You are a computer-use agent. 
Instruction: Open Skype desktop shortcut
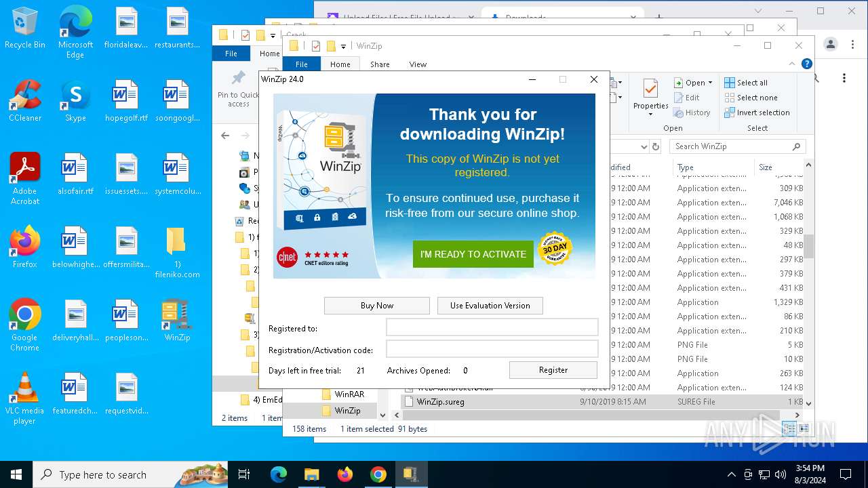75,102
